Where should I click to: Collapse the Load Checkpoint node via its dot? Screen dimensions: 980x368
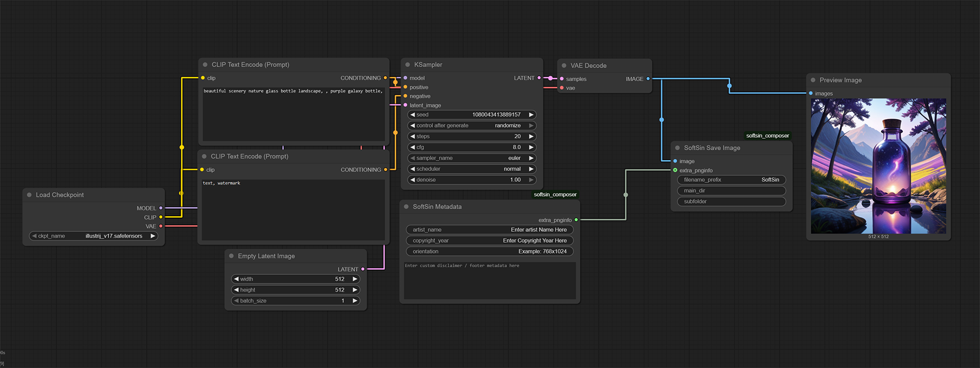(x=29, y=195)
